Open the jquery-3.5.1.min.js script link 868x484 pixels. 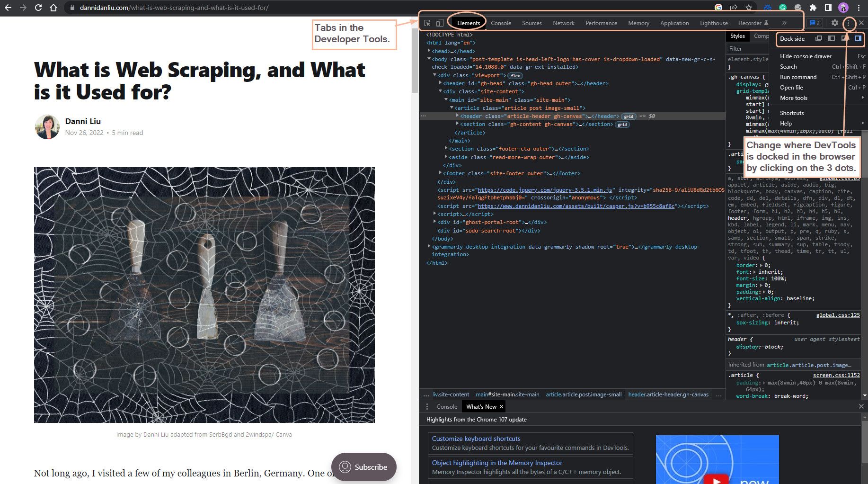pyautogui.click(x=545, y=190)
